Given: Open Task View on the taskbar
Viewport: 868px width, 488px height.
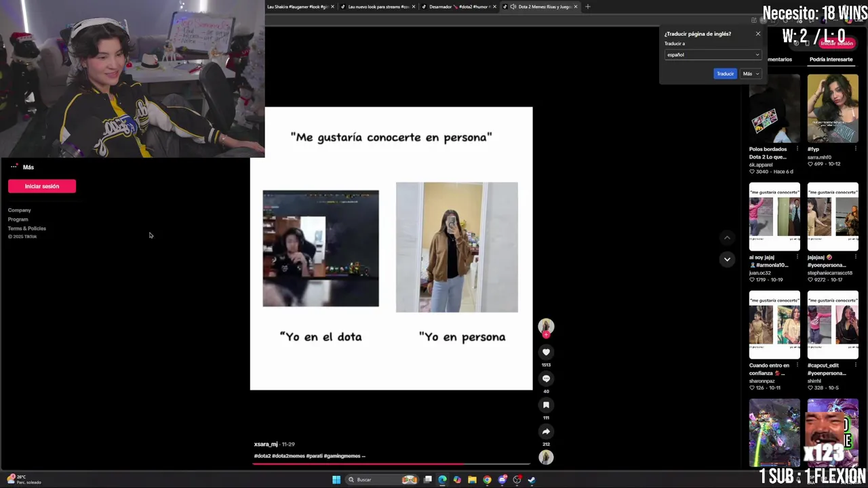Looking at the screenshot, I should [428, 480].
